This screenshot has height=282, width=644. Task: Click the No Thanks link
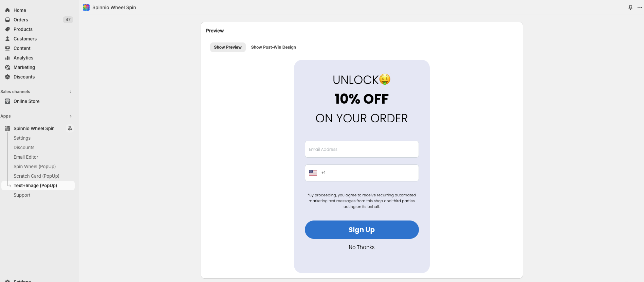pyautogui.click(x=362, y=247)
